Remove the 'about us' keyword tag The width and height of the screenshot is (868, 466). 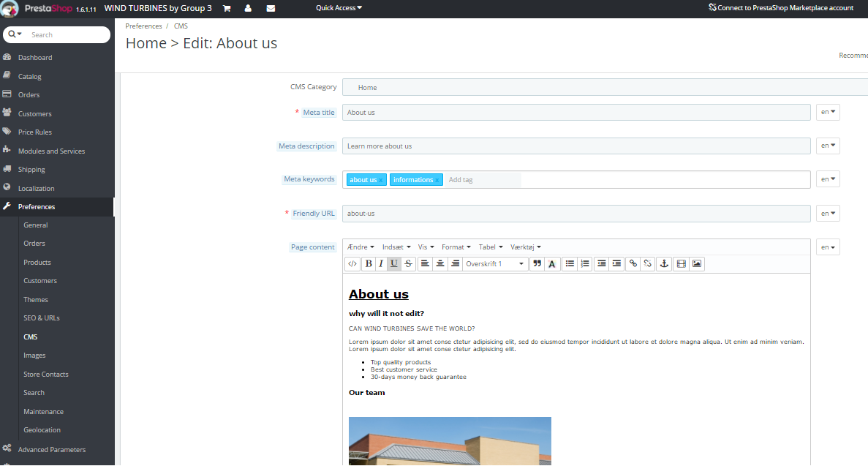(x=381, y=180)
